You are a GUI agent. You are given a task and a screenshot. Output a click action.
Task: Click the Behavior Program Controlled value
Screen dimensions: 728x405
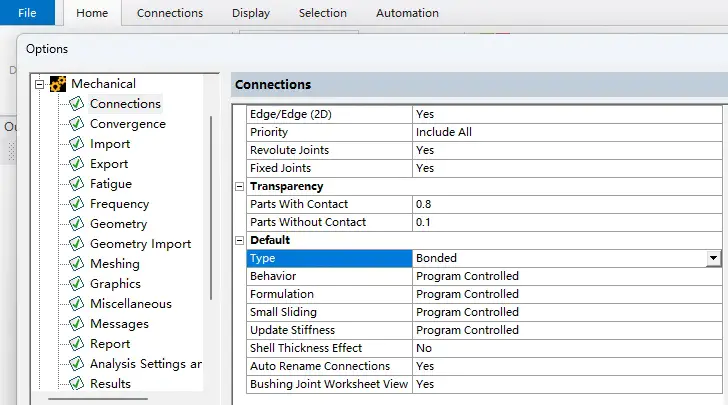point(567,276)
